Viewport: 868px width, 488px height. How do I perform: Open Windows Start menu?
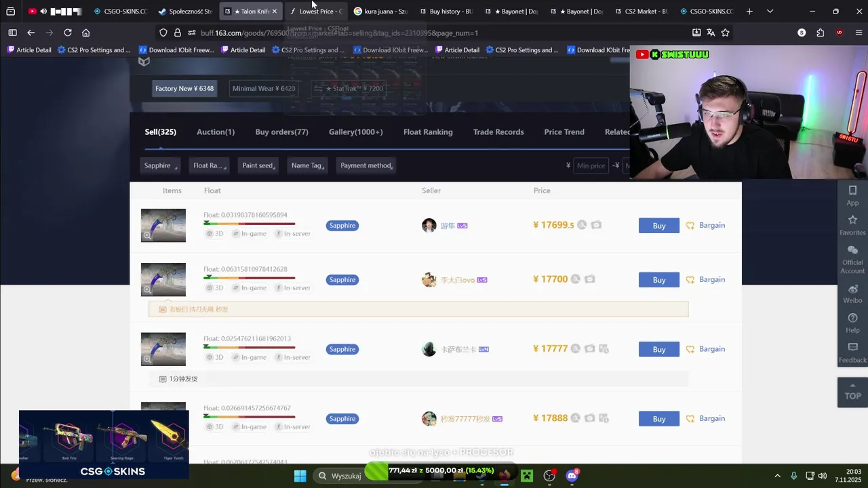(x=300, y=476)
